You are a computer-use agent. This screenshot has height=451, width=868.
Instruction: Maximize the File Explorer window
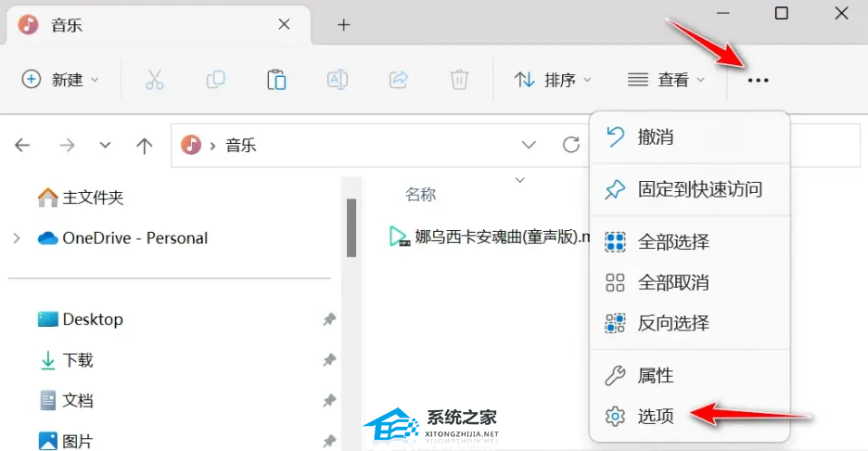(x=781, y=13)
